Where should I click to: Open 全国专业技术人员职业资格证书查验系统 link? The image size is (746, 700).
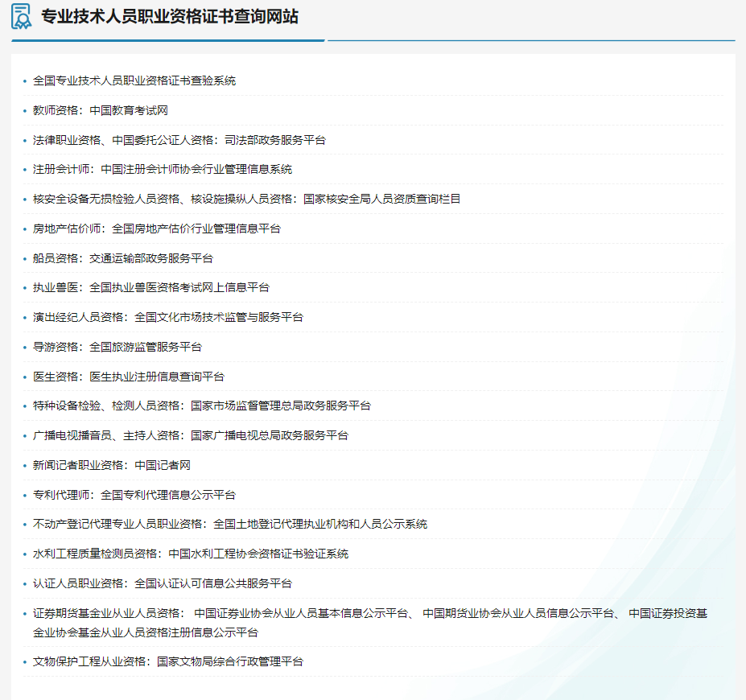[134, 80]
